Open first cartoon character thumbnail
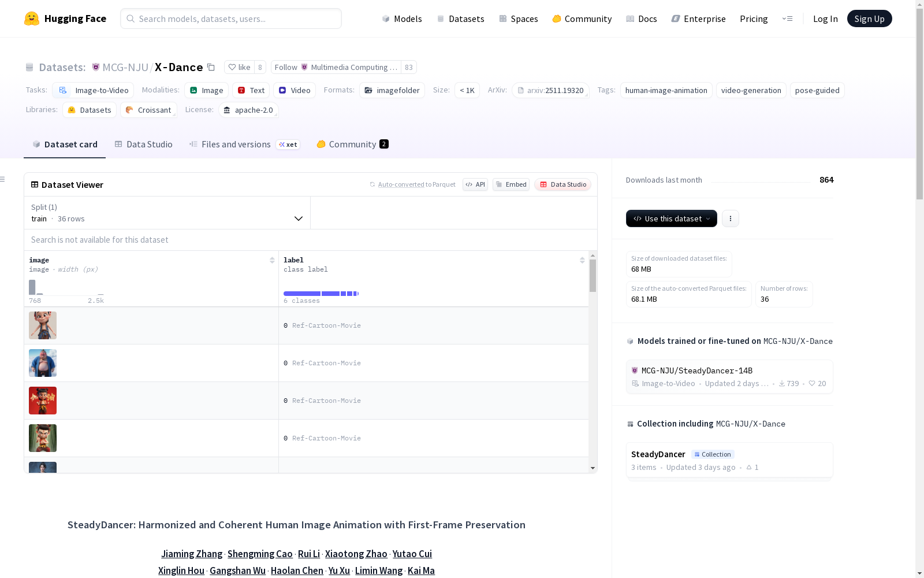The height and width of the screenshot is (578, 924). pos(43,325)
